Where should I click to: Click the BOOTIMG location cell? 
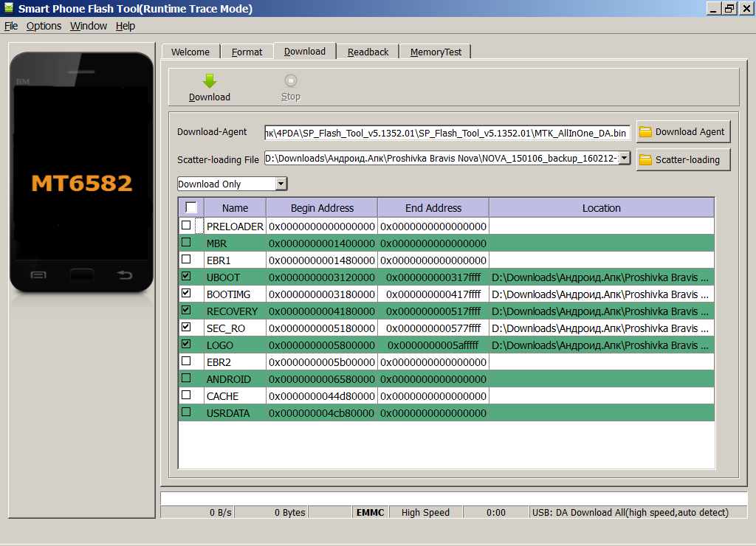(600, 294)
